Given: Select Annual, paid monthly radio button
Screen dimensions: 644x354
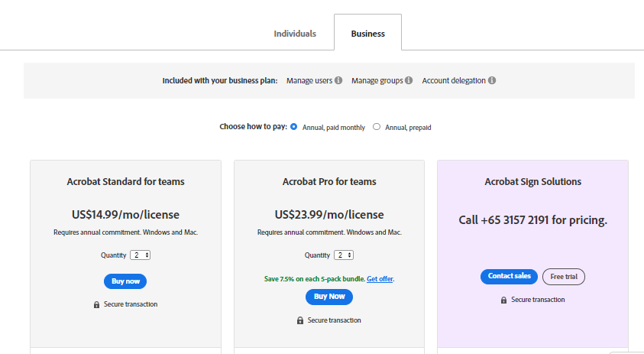Looking at the screenshot, I should (x=293, y=127).
